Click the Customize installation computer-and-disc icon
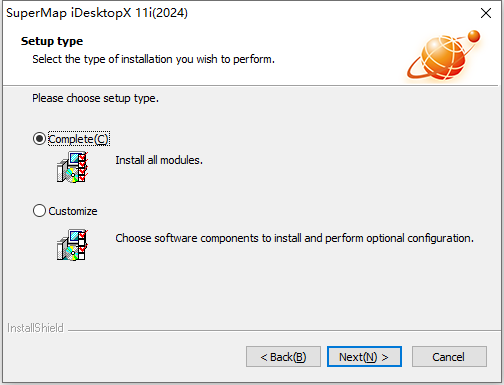The image size is (504, 385). [x=72, y=245]
